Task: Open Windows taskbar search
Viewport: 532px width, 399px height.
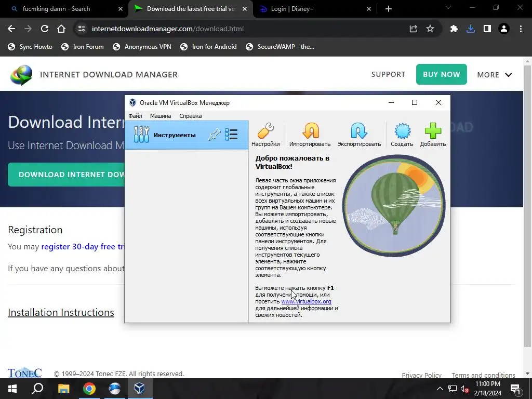Action: pyautogui.click(x=37, y=389)
